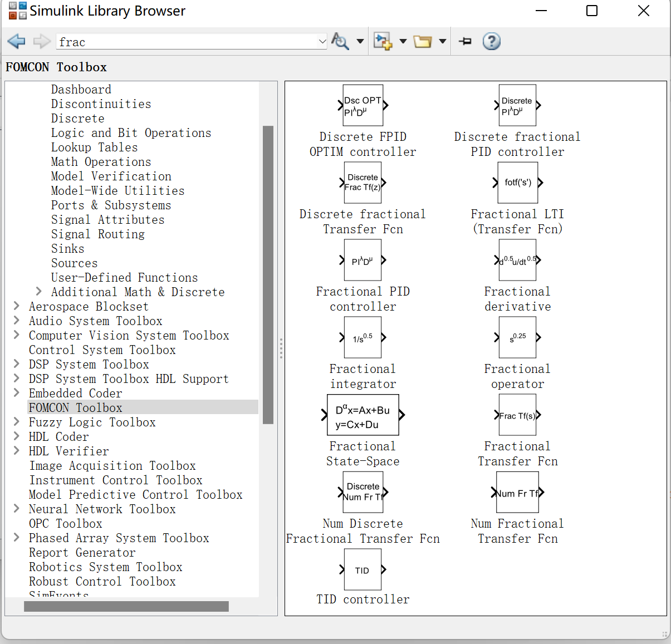Screen dimensions: 671x644
Task: Select Control System Toolbox in tree
Action: (102, 350)
